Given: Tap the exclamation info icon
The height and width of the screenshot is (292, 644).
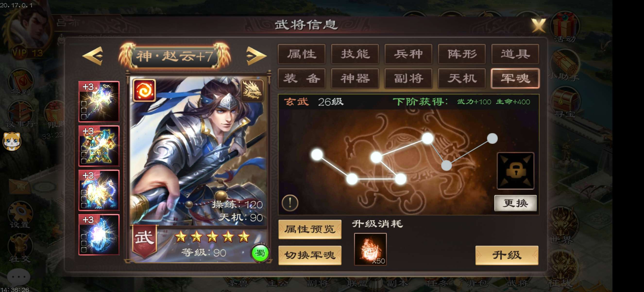Looking at the screenshot, I should [290, 202].
